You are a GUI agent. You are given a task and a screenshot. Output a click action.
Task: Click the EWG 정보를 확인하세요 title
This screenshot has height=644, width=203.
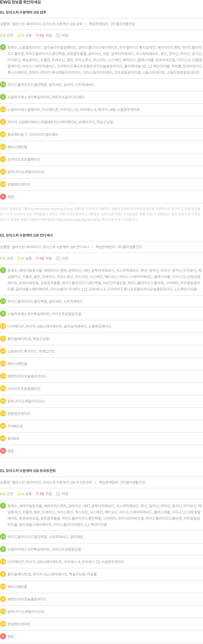[21, 2]
